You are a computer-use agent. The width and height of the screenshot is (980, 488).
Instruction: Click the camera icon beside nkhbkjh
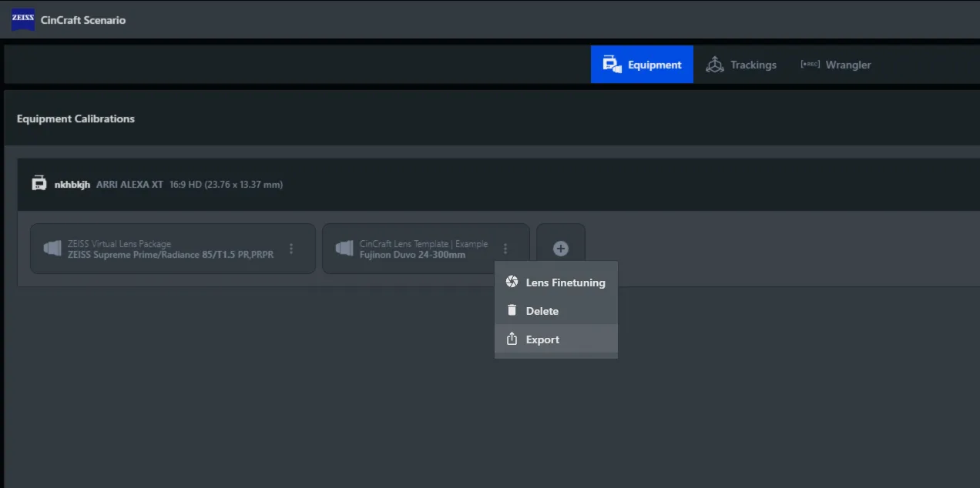(39, 184)
